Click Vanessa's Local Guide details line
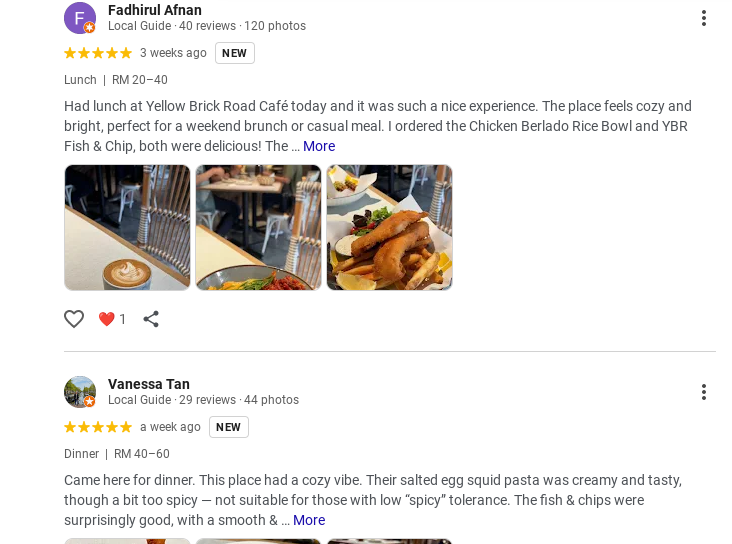The image size is (732, 544). pos(203,400)
